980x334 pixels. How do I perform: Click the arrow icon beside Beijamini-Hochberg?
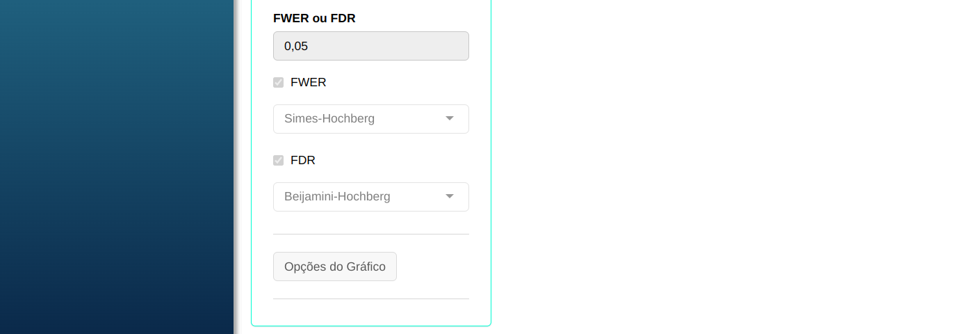(x=450, y=197)
